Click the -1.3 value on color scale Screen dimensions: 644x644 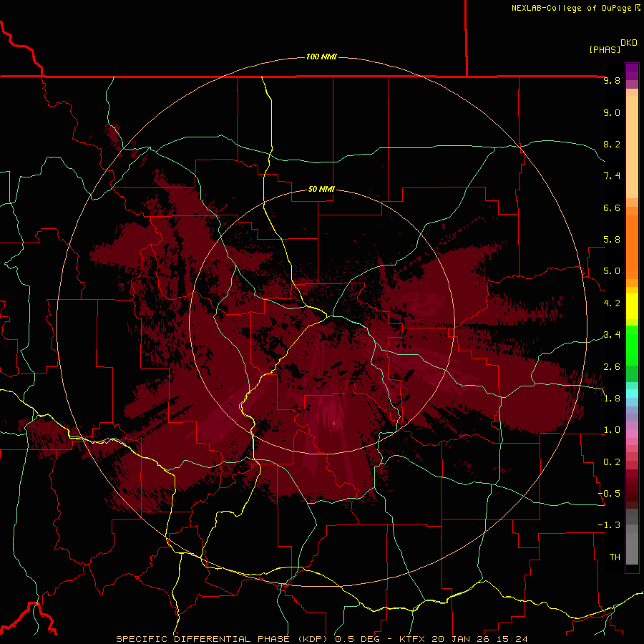pos(609,525)
